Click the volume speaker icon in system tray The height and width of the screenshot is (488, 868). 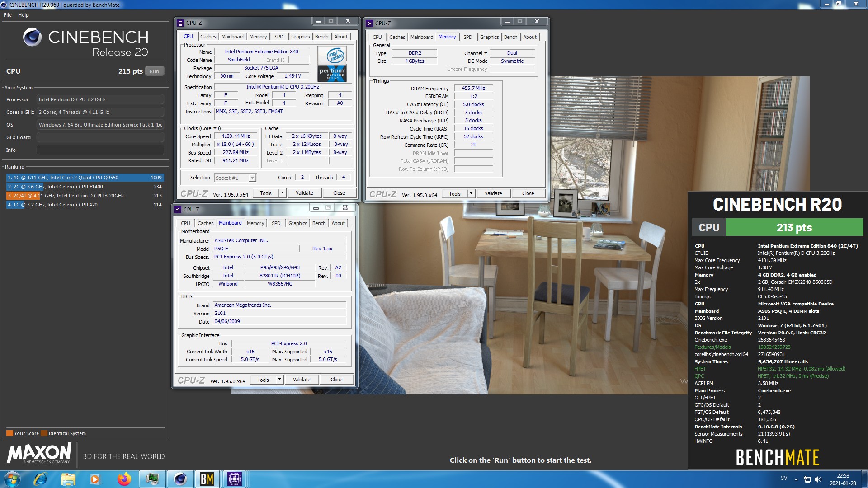[x=818, y=479]
